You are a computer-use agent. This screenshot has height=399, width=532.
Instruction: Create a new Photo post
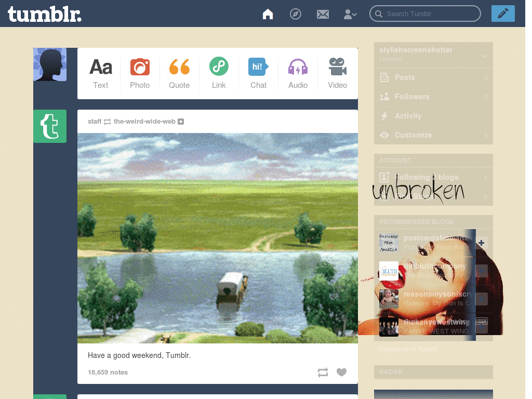(x=140, y=73)
